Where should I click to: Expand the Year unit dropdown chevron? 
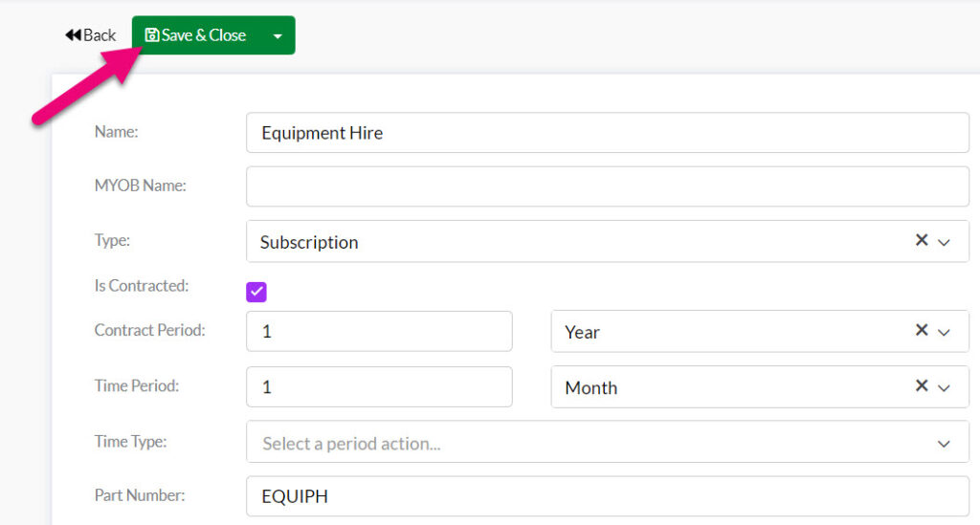944,332
